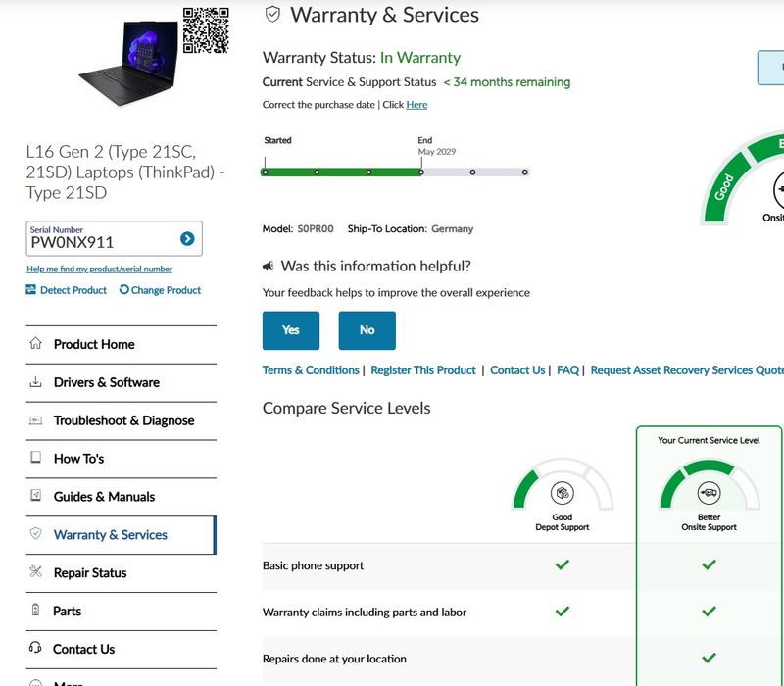Answer No to helpful feedback
The image size is (784, 686).
point(367,330)
